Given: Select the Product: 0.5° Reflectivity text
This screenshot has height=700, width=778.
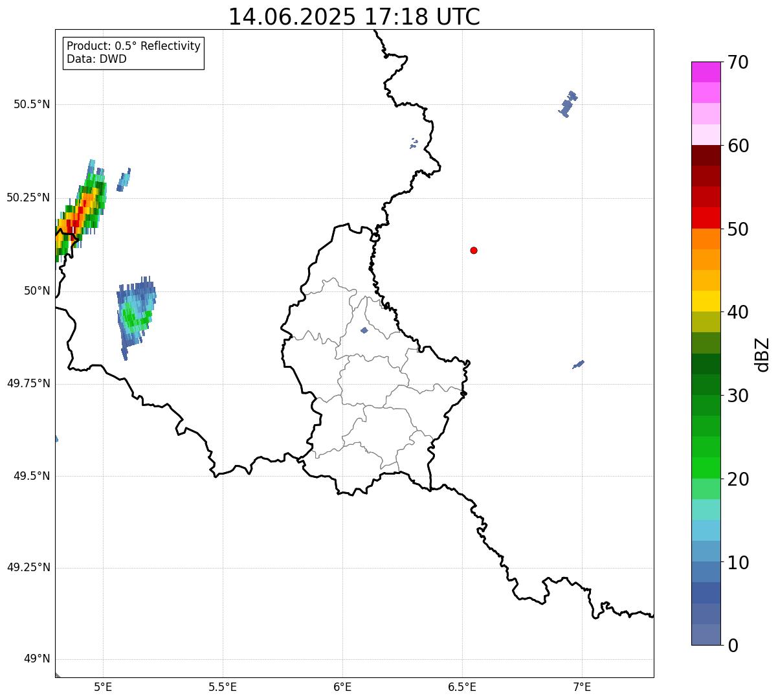Looking at the screenshot, I should pos(133,46).
